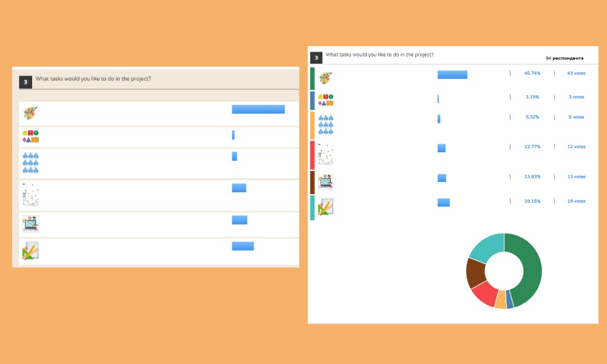Open the dot-to-dot snail drawing in the right panel
This screenshot has width=607, height=364.
[x=326, y=155]
